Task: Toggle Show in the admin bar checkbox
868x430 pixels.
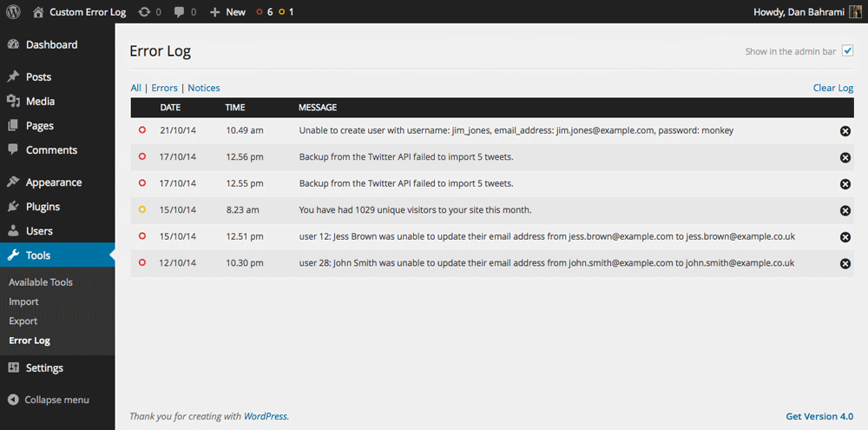Action: click(848, 51)
